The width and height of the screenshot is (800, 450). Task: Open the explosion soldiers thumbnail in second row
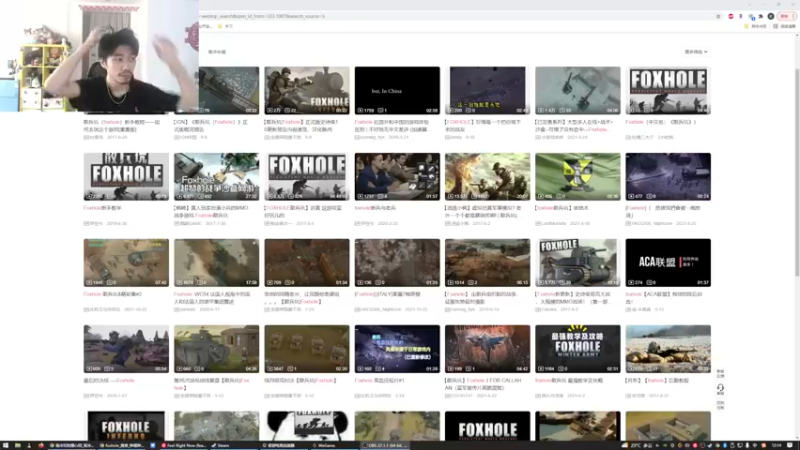pos(487,177)
